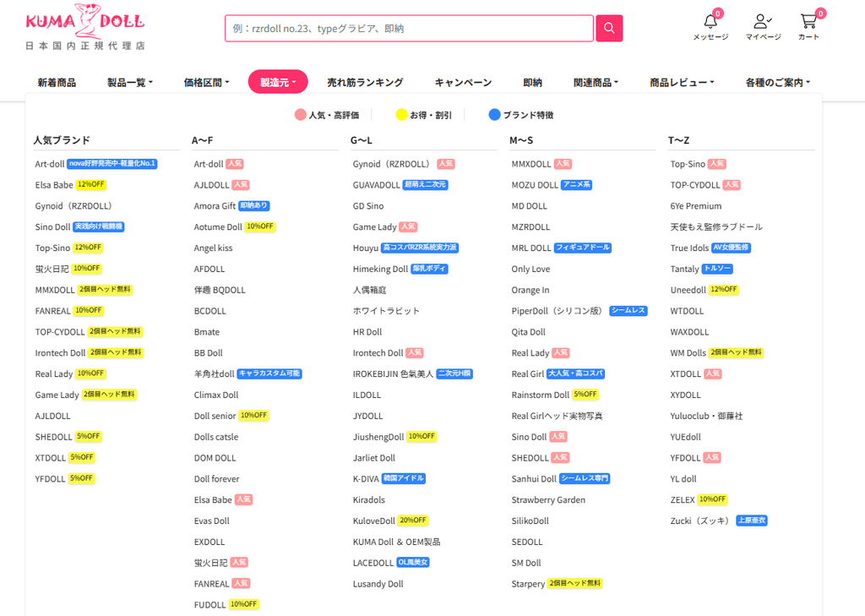Open Houyu brand link
Viewport: 865px width, 616px height.
tap(366, 248)
